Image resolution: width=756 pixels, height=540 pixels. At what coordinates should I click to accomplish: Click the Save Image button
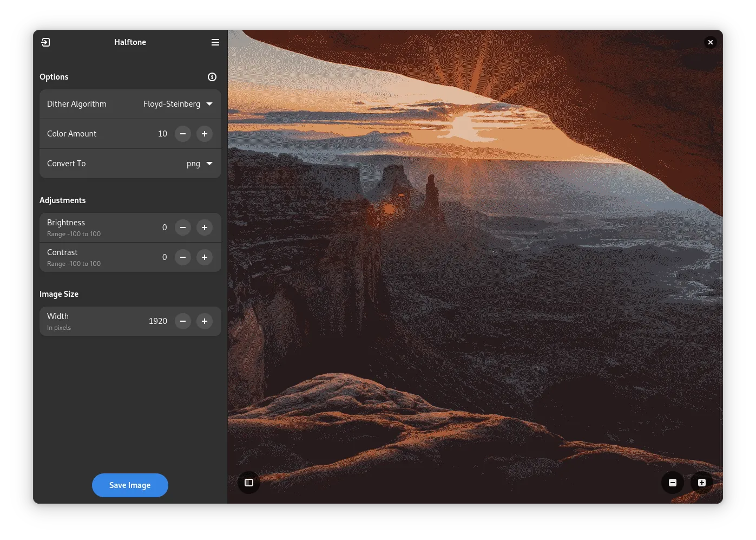pyautogui.click(x=130, y=485)
